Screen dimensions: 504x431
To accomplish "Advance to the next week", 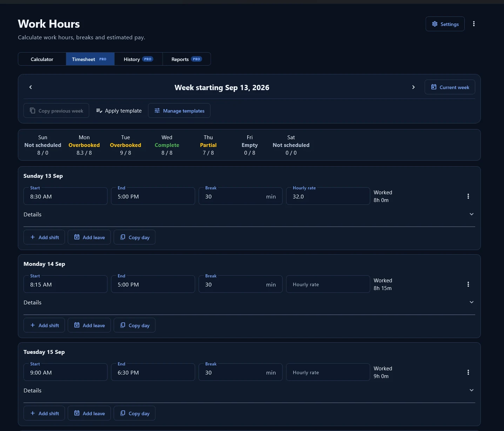I will point(414,87).
